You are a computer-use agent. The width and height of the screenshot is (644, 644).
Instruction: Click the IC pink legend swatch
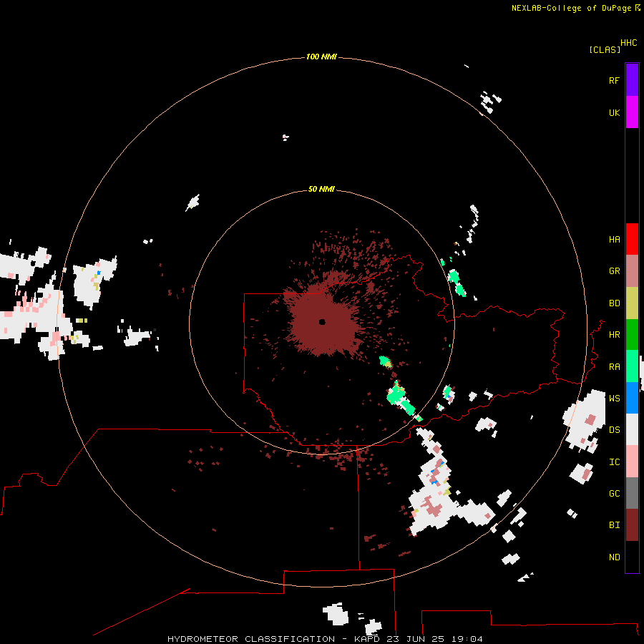click(x=632, y=462)
